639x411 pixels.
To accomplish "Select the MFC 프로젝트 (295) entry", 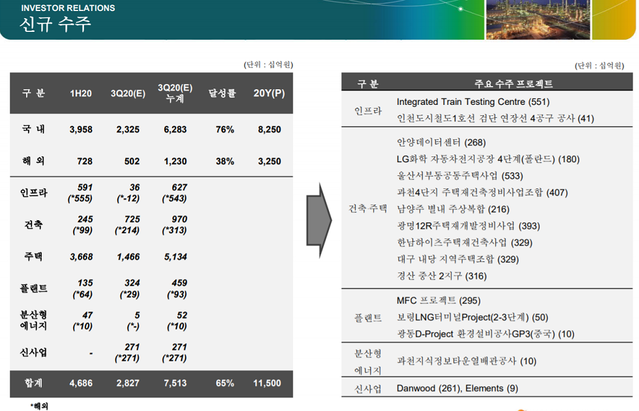I will pos(439,300).
